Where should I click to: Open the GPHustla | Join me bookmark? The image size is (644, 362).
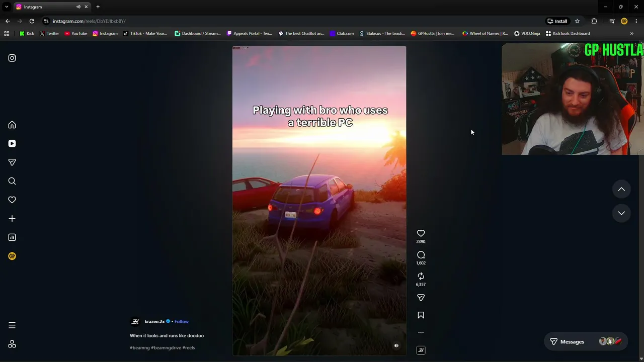tap(433, 34)
